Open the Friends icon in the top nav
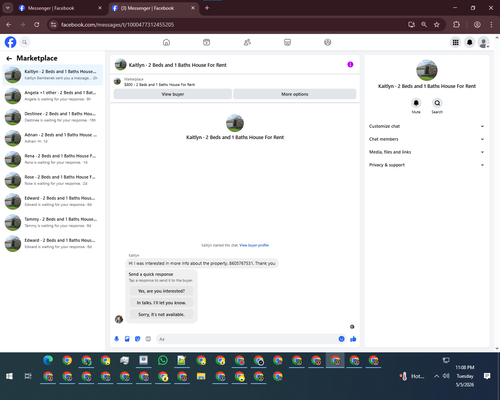Viewport: 500px width, 400px height. pyautogui.click(x=247, y=42)
